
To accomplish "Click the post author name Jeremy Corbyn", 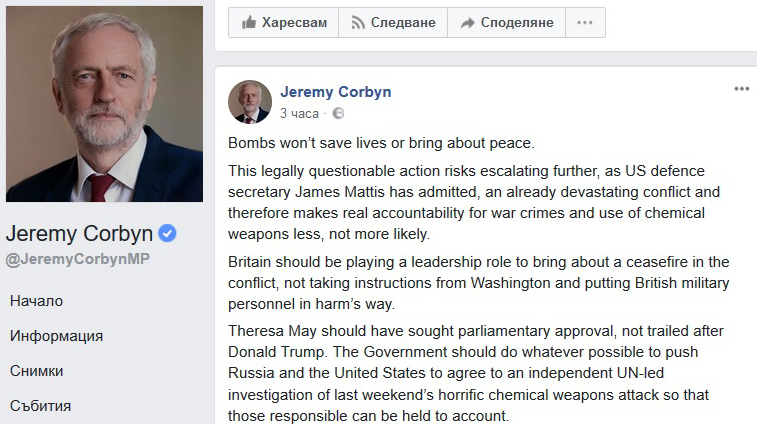I will click(x=335, y=92).
